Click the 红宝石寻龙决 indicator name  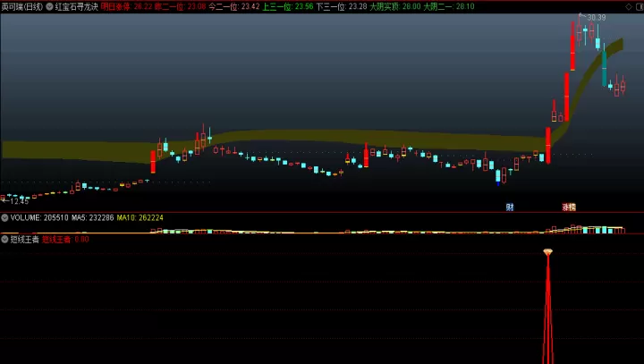click(76, 6)
